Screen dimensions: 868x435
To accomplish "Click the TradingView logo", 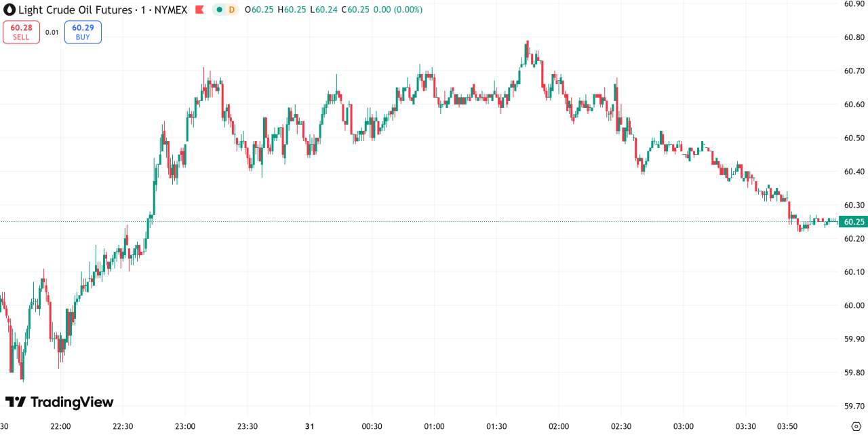I will click(60, 402).
